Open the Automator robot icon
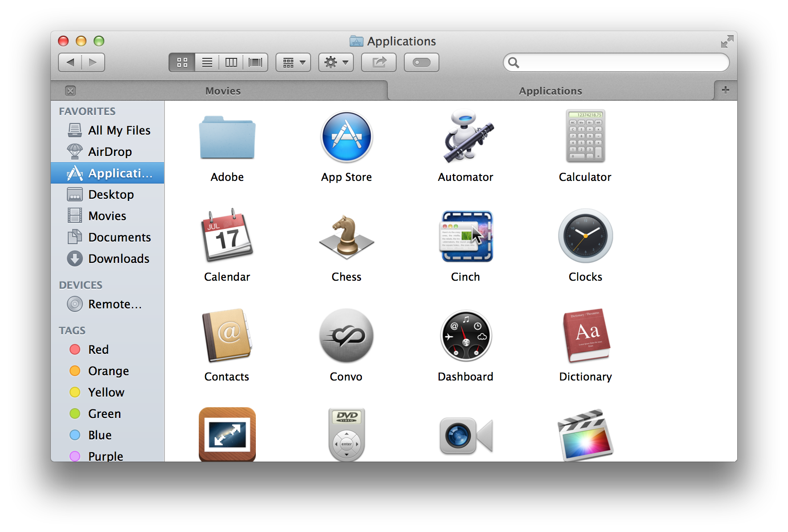788x532 pixels. click(x=466, y=137)
